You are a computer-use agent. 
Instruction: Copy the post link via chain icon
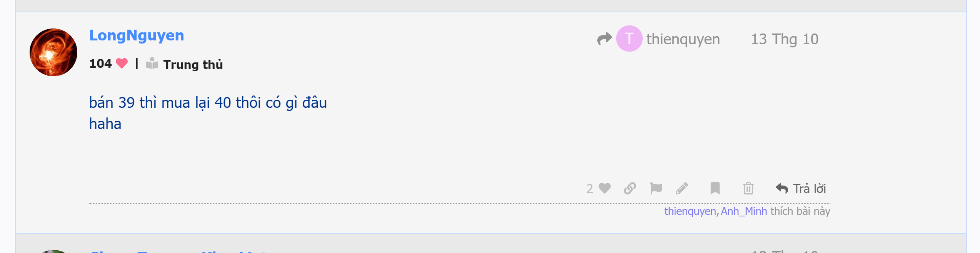(x=630, y=188)
